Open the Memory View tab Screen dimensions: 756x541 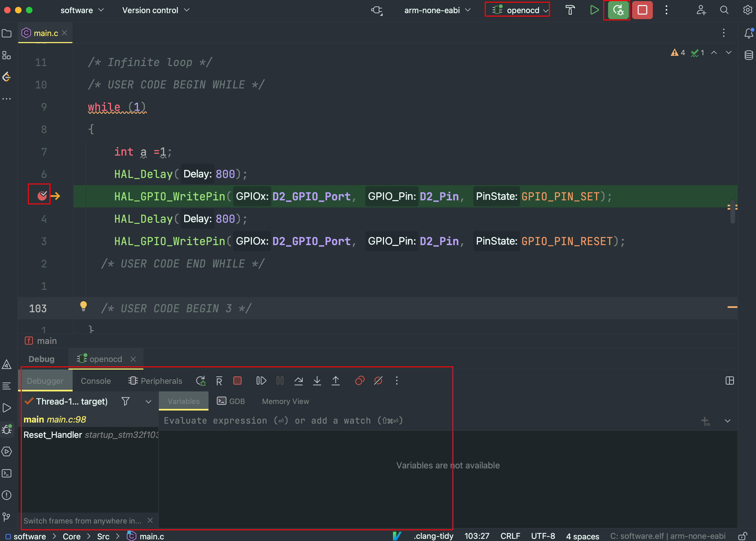[x=285, y=402]
